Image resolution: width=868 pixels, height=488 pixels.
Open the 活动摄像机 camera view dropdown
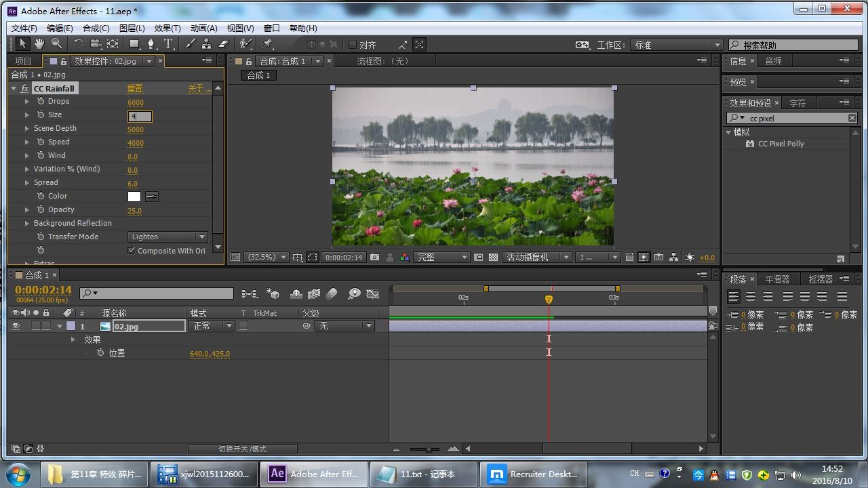[x=537, y=258]
